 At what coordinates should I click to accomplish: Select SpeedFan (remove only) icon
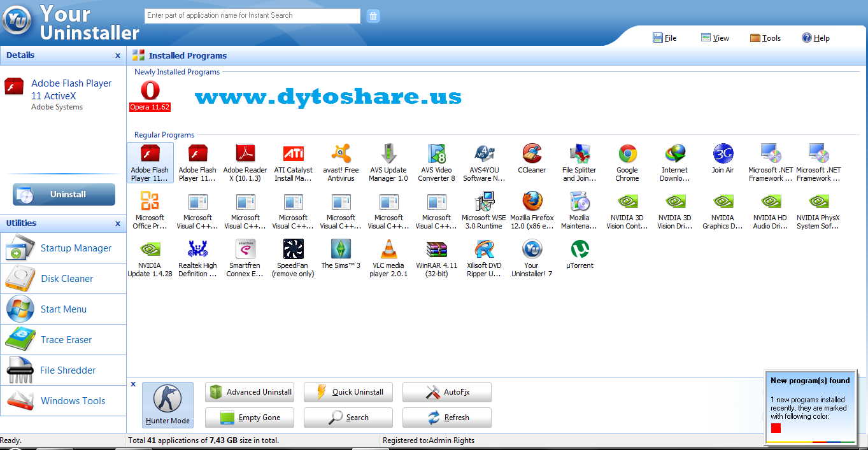(293, 258)
